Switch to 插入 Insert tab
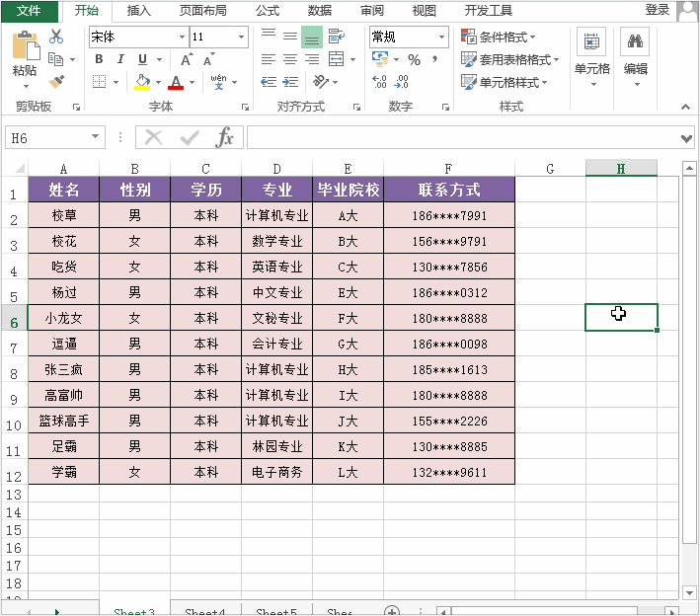 tap(139, 10)
